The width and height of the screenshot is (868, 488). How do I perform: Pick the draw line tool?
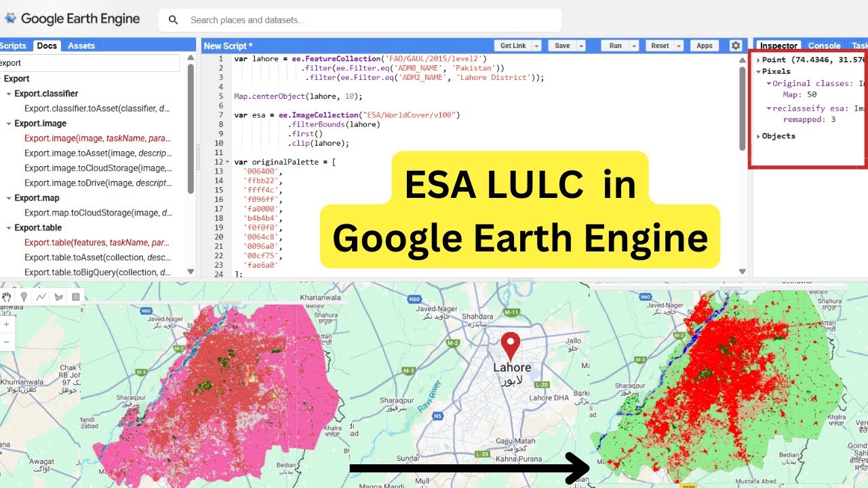point(41,297)
